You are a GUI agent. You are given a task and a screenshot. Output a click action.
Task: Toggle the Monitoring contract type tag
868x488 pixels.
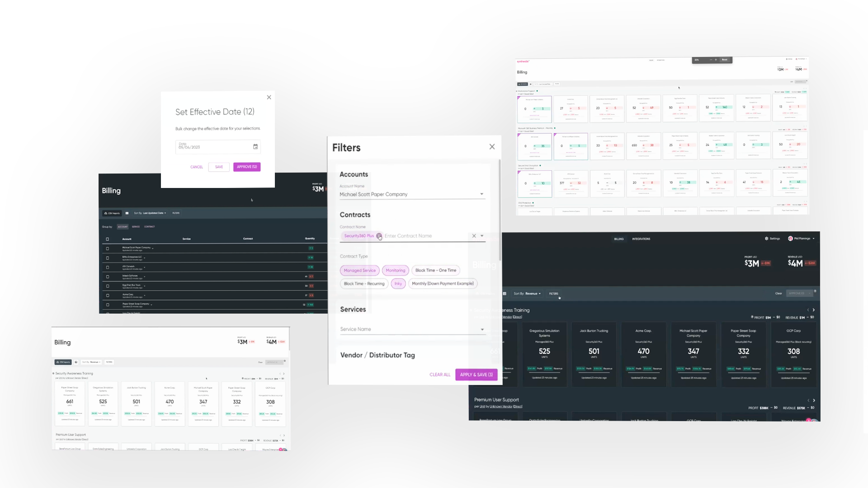[x=395, y=270]
